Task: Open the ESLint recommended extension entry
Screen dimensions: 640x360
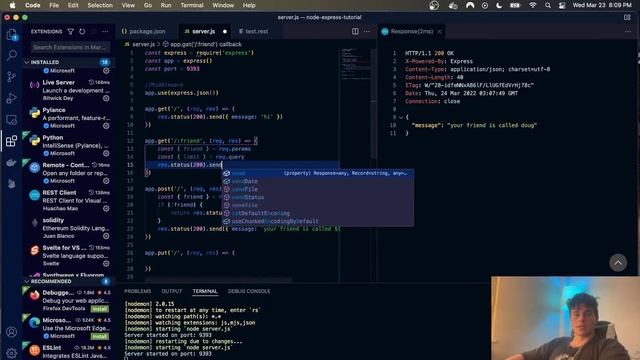Action: pyautogui.click(x=69, y=351)
